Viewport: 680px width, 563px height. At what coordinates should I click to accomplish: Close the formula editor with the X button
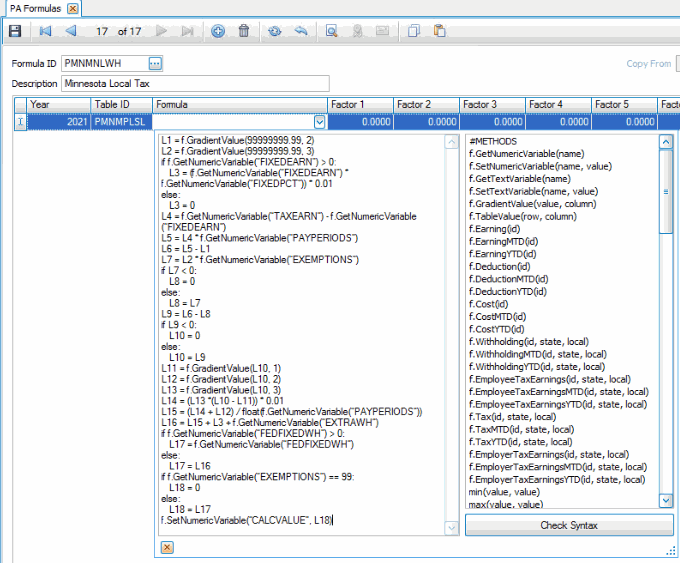[x=167, y=547]
